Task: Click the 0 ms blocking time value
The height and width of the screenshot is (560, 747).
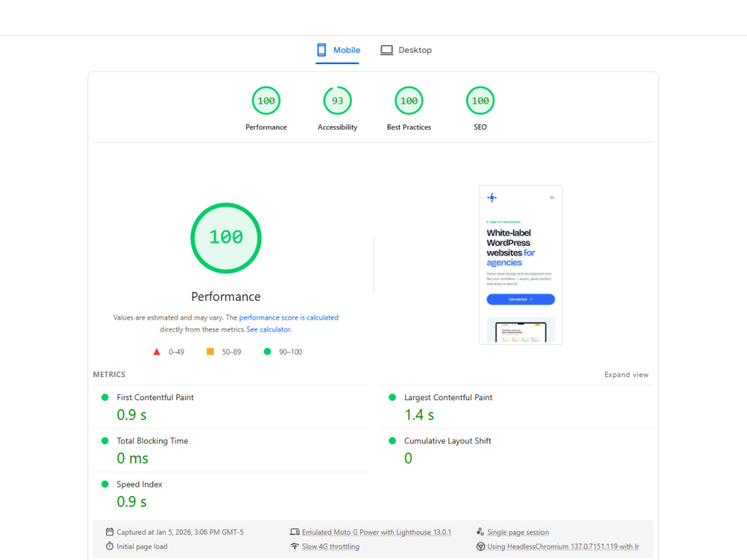Action: tap(132, 458)
